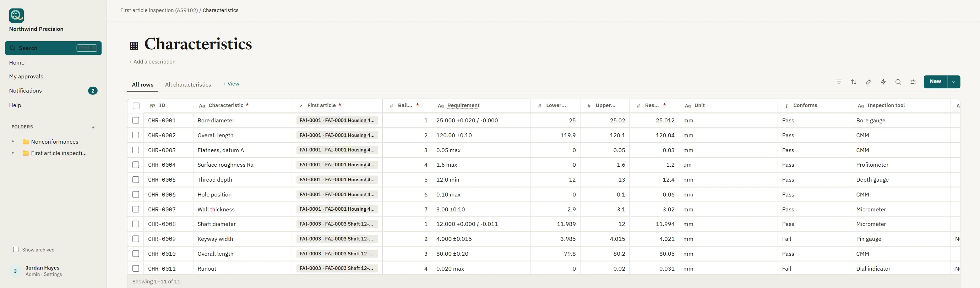Click the plus icon beside FOLDERS
980x288 pixels.
point(93,127)
